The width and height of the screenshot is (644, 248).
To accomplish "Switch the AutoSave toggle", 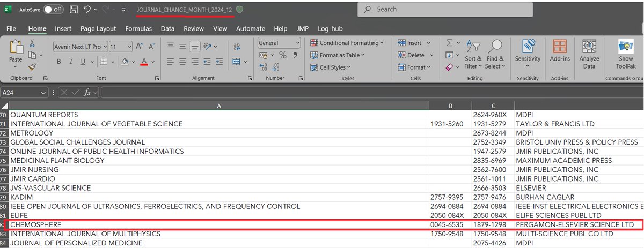I will [53, 10].
